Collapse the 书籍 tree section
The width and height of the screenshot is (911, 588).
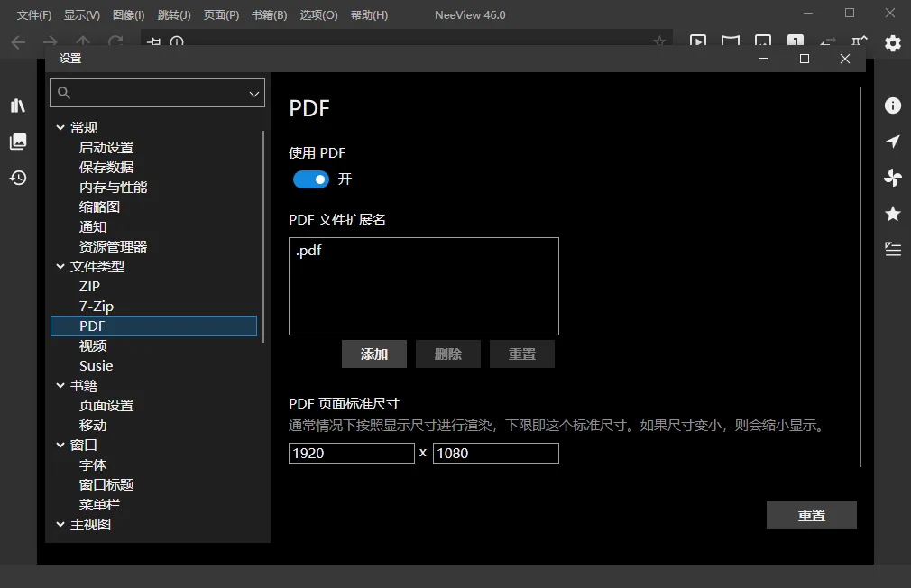pos(60,385)
